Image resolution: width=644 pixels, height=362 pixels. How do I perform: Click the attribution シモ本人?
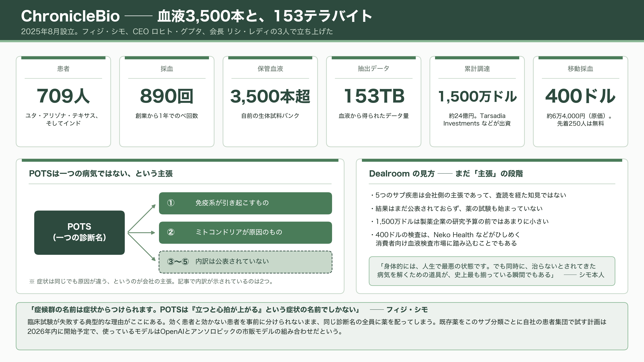click(x=592, y=275)
